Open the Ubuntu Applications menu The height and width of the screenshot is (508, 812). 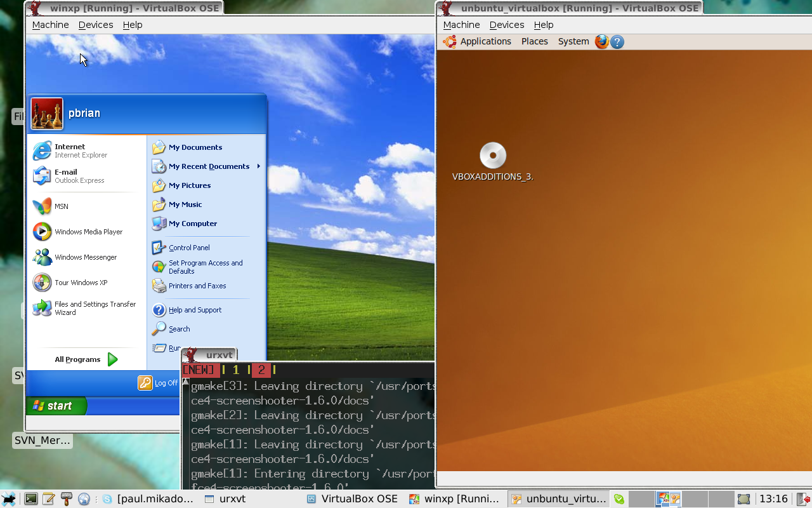coord(485,41)
